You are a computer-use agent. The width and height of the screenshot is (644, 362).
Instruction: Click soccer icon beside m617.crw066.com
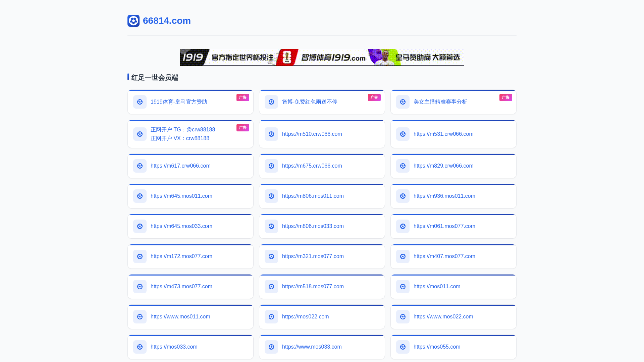(x=140, y=166)
